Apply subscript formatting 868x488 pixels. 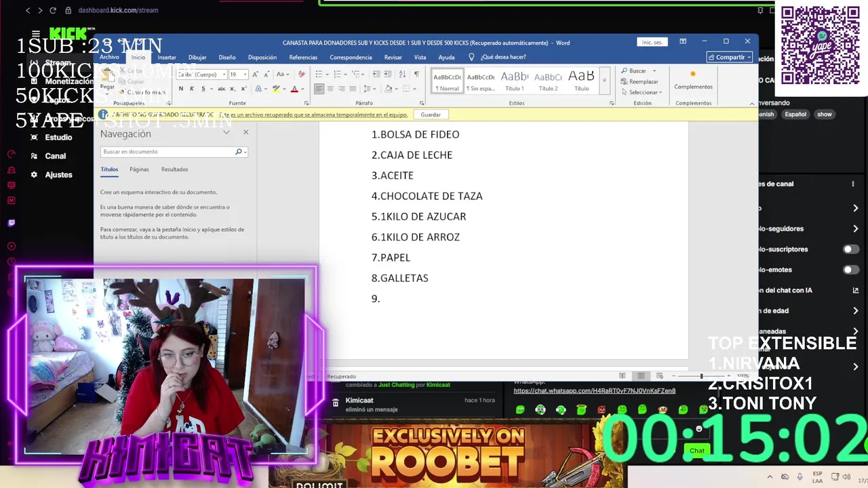point(231,89)
